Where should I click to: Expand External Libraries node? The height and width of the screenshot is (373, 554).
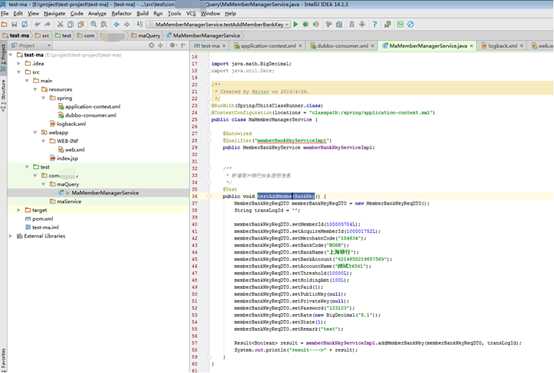tap(11, 236)
